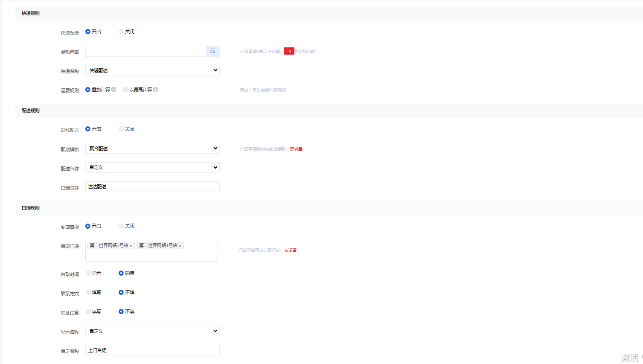Focus the 自定名称 field containing 达达配送
This screenshot has height=364, width=643.
tap(152, 187)
